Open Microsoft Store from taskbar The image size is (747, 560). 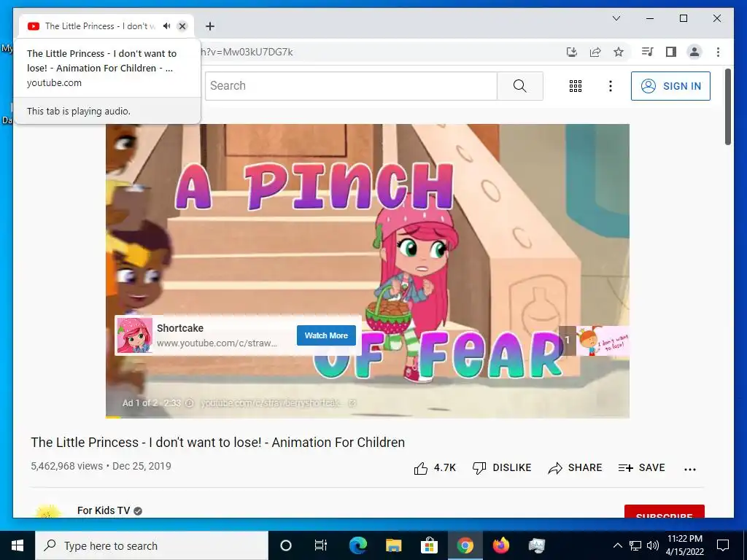click(x=429, y=545)
